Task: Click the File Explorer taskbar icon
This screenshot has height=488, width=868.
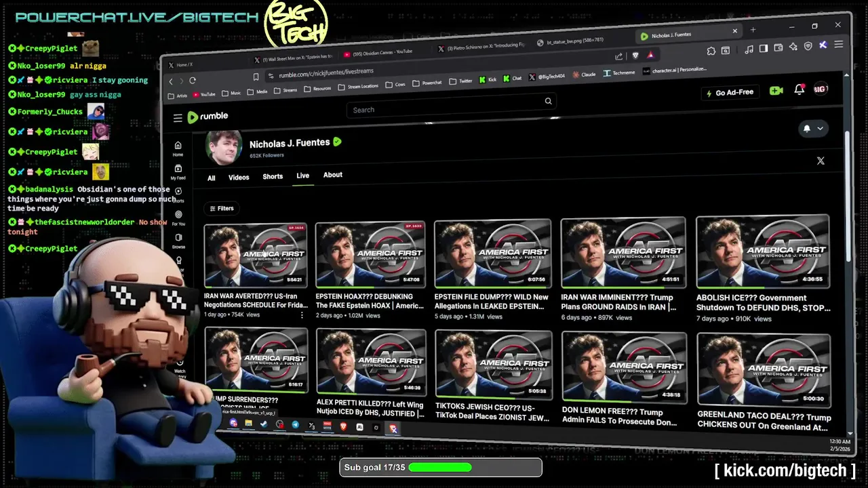Action: [x=248, y=424]
